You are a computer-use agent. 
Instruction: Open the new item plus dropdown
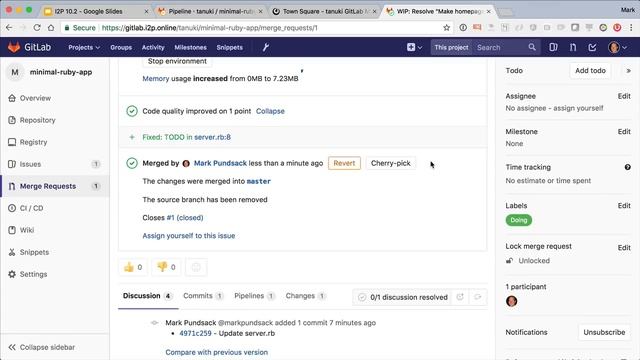click(414, 47)
